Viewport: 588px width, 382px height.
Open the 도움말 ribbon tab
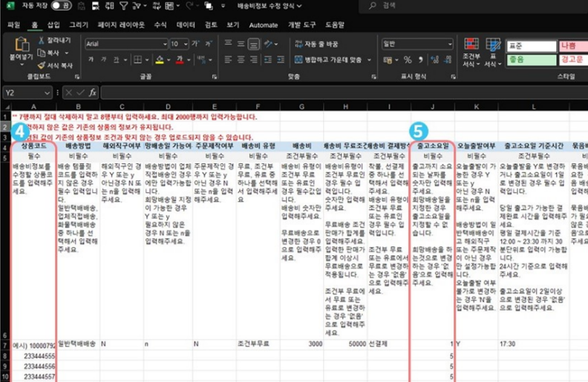pyautogui.click(x=335, y=24)
